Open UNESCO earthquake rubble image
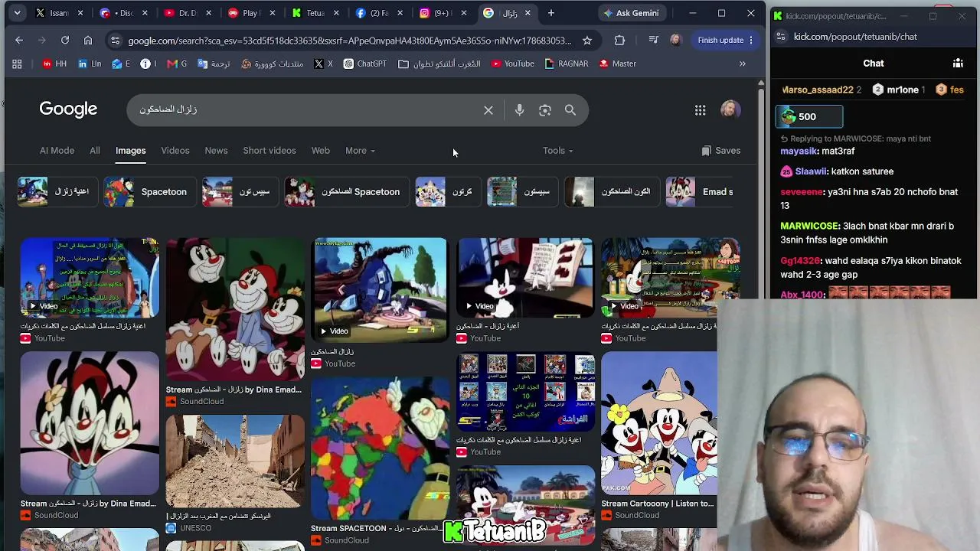The height and width of the screenshot is (551, 980). tap(235, 461)
